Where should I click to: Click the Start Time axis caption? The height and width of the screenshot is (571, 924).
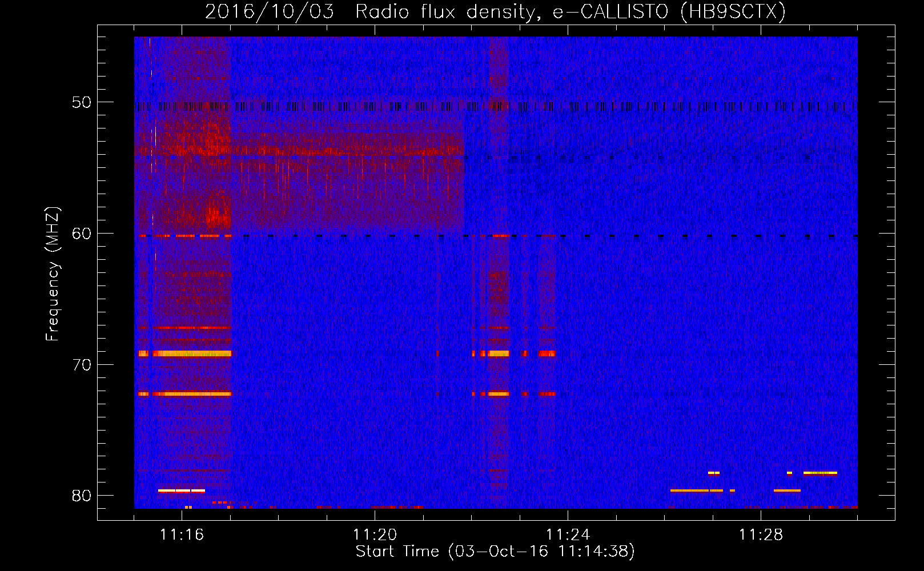(x=495, y=552)
